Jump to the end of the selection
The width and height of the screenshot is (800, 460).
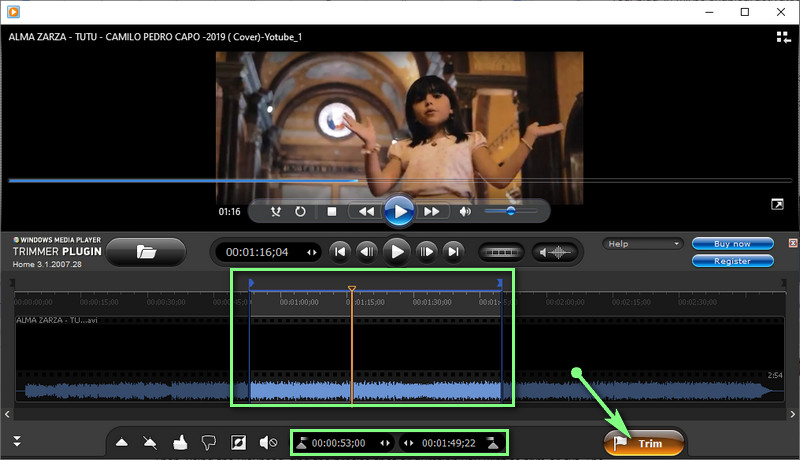pyautogui.click(x=454, y=252)
